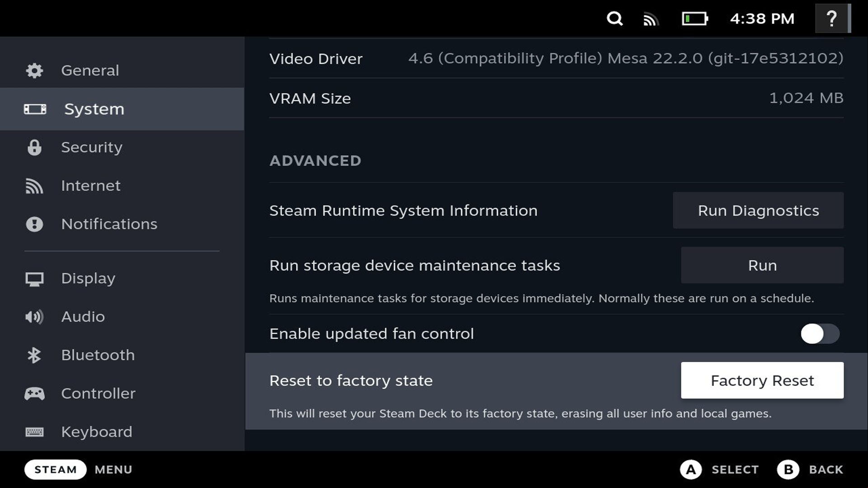This screenshot has width=868, height=488.
Task: Click the 4:38 PM clock
Action: click(762, 19)
